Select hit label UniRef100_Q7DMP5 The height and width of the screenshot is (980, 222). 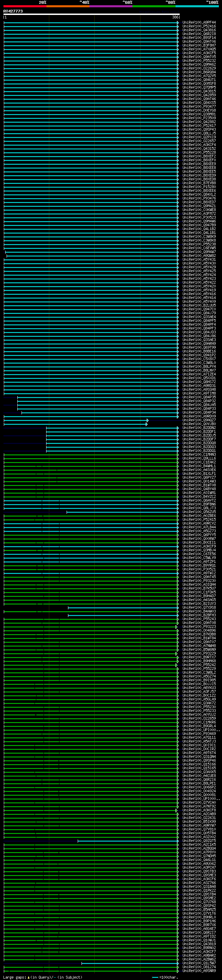[199, 88]
